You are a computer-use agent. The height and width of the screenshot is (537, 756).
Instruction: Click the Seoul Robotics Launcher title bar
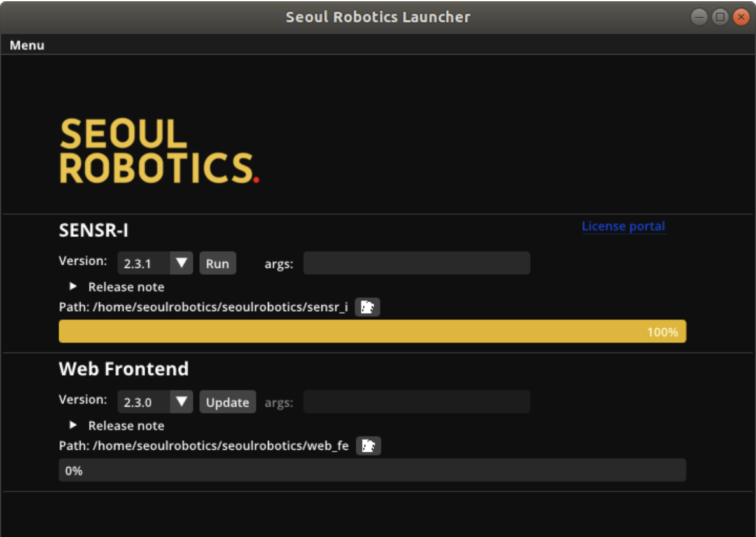click(x=378, y=17)
